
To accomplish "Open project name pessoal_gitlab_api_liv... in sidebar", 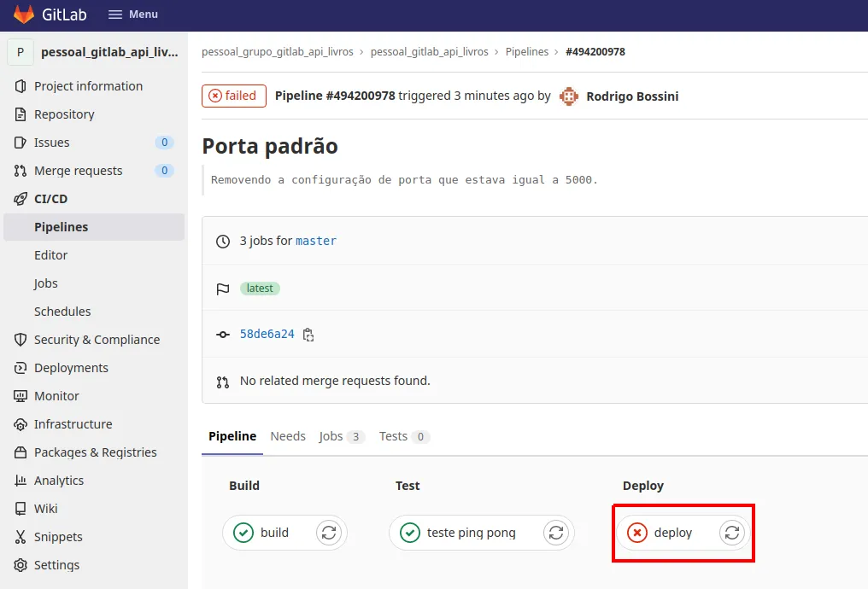I will [109, 52].
